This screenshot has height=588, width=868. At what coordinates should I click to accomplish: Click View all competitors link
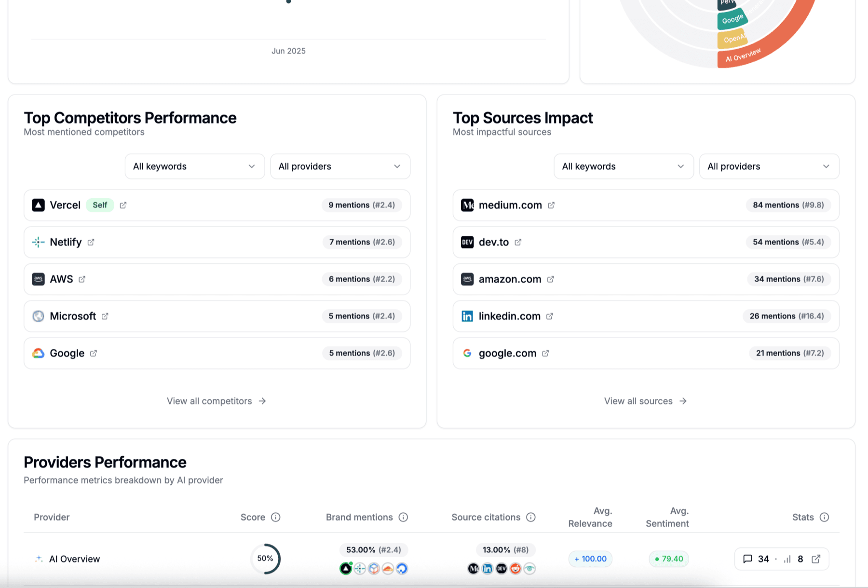pyautogui.click(x=217, y=401)
